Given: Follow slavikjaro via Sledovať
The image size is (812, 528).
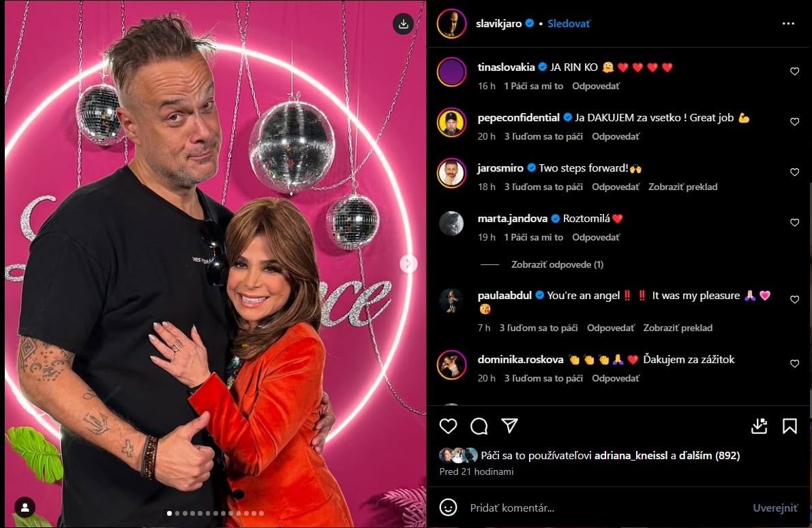Looking at the screenshot, I should (569, 23).
